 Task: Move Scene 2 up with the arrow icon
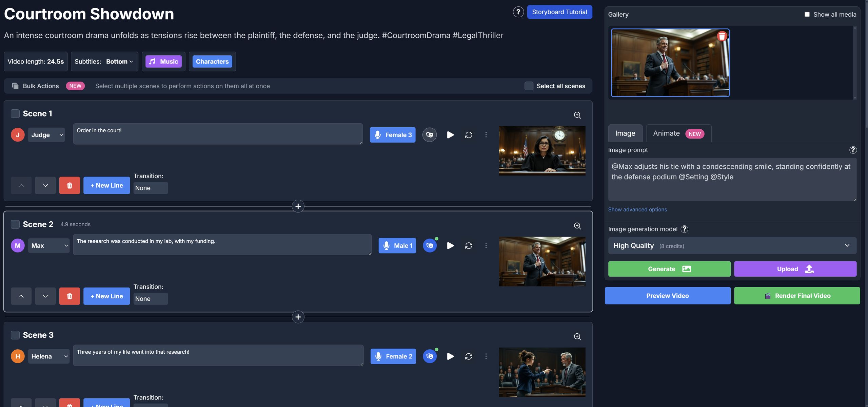[21, 296]
